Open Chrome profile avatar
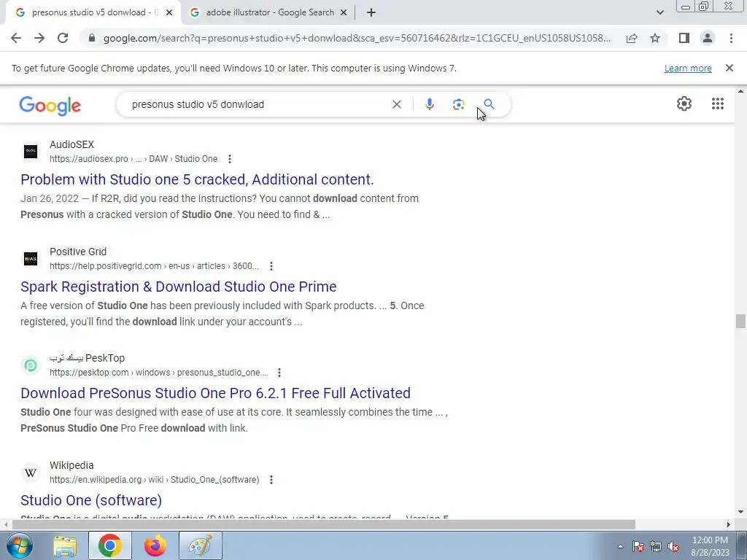747x560 pixels. (708, 38)
